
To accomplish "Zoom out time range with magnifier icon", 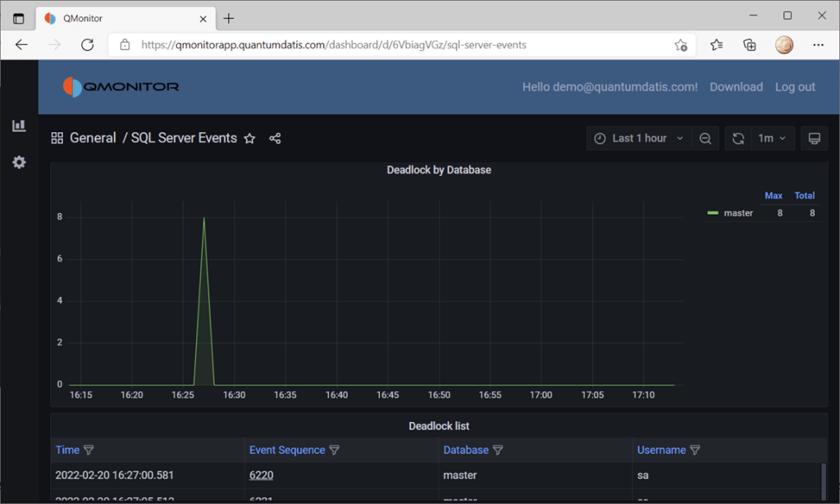I will [x=705, y=138].
